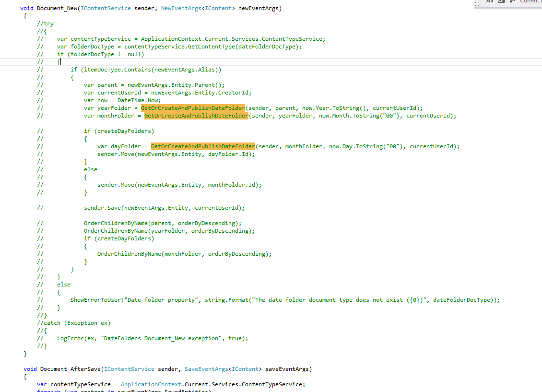Click commented 'var contentTypeService = ApplicationContext' line
Screen dimensions: 542x392
(191, 39)
